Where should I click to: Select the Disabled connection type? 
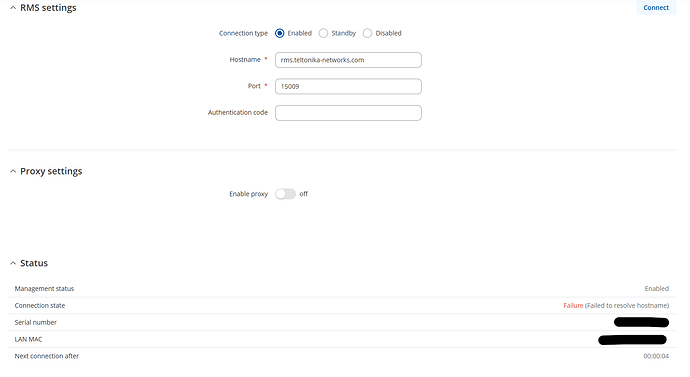click(x=367, y=33)
